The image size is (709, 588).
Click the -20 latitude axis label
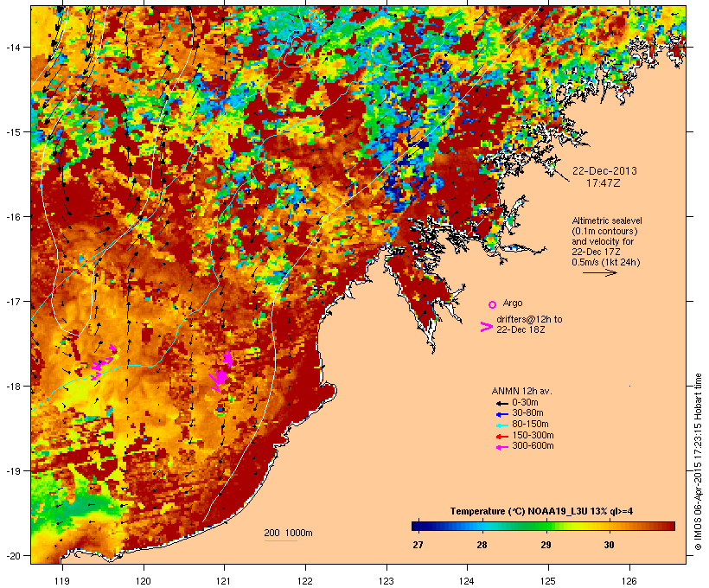(x=12, y=555)
